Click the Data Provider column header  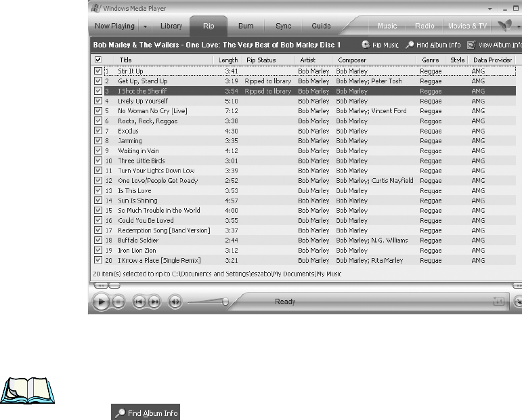(x=492, y=60)
